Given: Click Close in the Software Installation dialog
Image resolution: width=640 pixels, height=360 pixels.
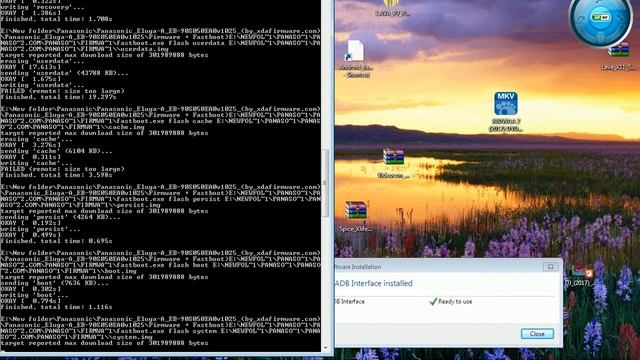Looking at the screenshot, I should pyautogui.click(x=537, y=334).
